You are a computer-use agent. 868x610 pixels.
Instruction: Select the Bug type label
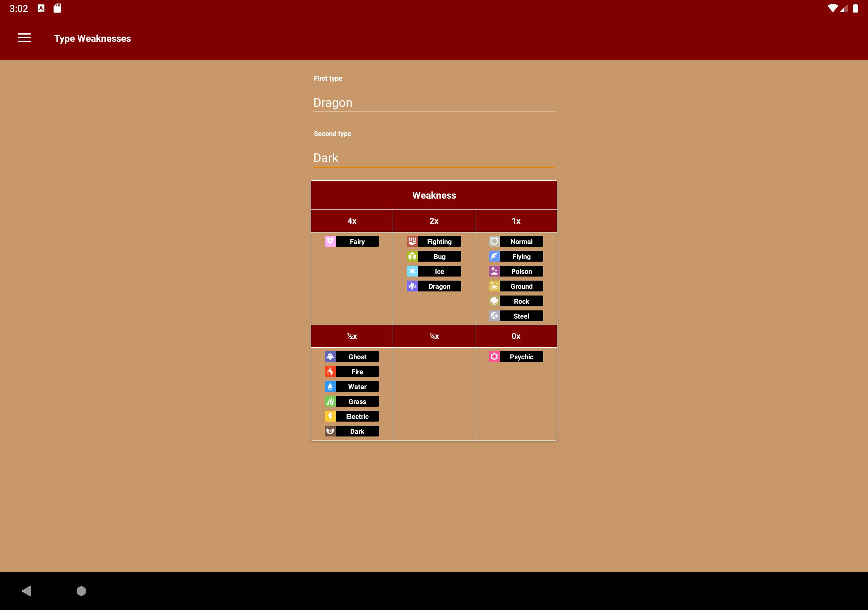439,256
